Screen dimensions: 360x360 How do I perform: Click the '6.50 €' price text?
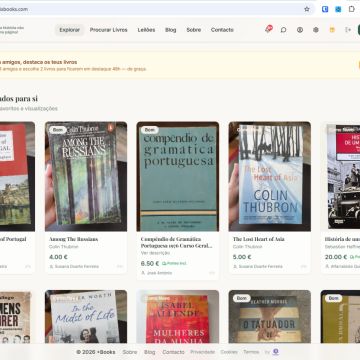point(150,263)
